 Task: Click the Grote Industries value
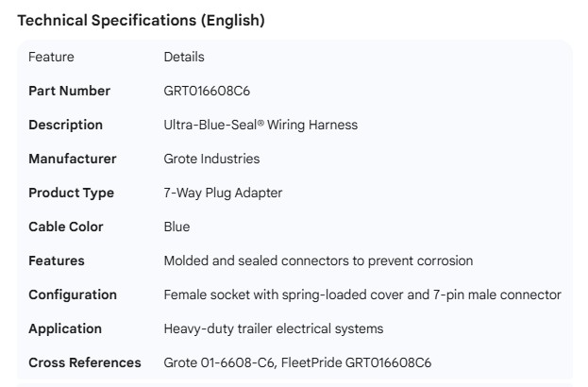click(211, 159)
